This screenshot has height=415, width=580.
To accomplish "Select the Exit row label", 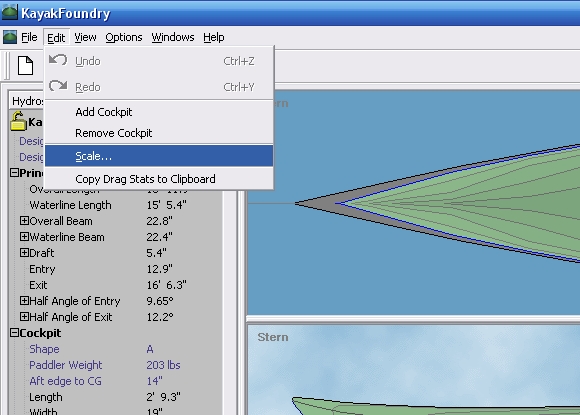I will (38, 285).
